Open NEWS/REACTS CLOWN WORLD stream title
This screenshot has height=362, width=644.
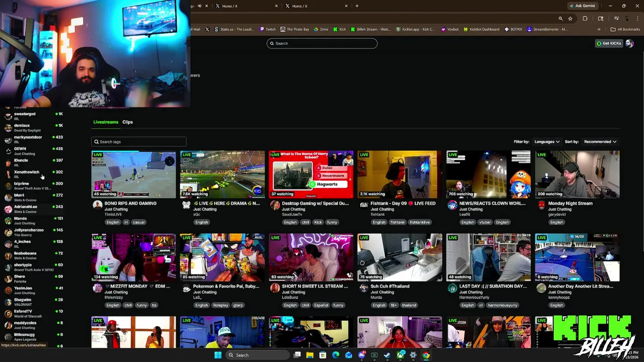[x=492, y=204]
